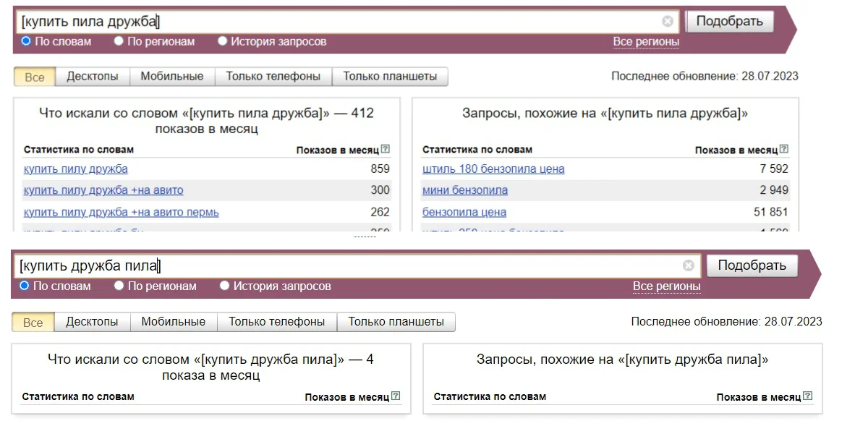
Task: Open «Все регионы» selector in bottom search
Action: click(666, 286)
